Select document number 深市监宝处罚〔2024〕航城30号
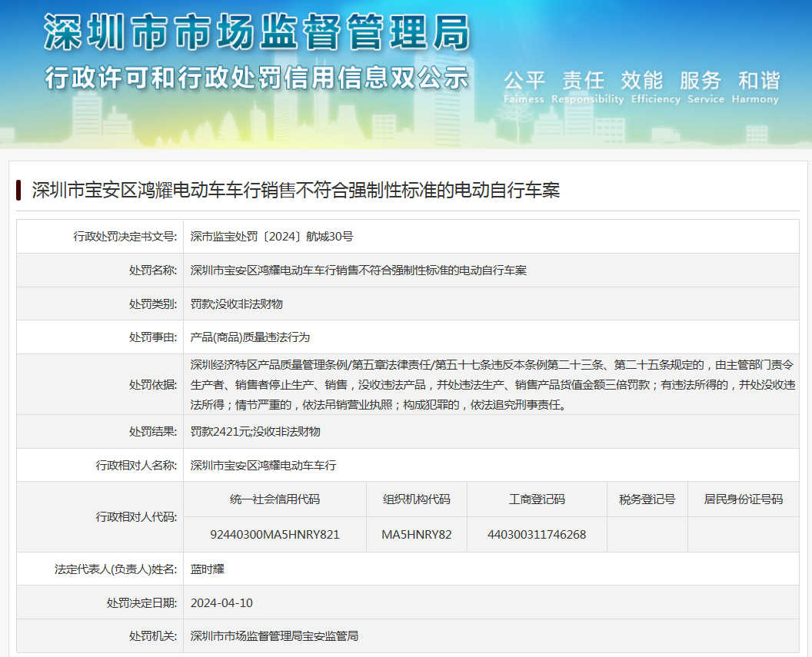This screenshot has width=812, height=657. pyautogui.click(x=271, y=237)
